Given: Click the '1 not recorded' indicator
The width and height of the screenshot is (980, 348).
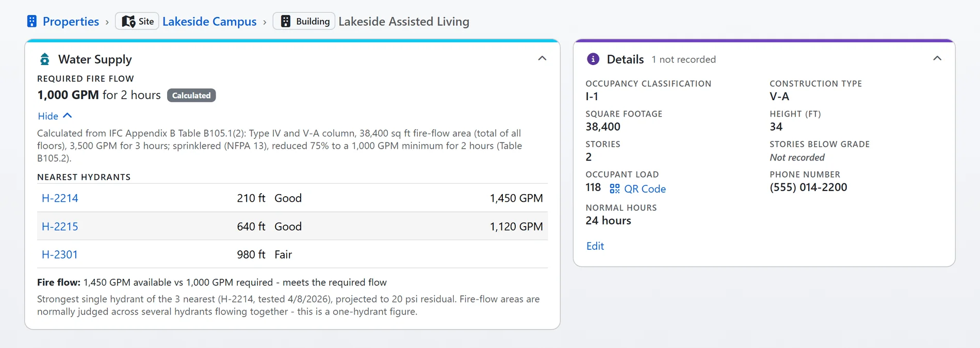Looking at the screenshot, I should pyautogui.click(x=683, y=59).
